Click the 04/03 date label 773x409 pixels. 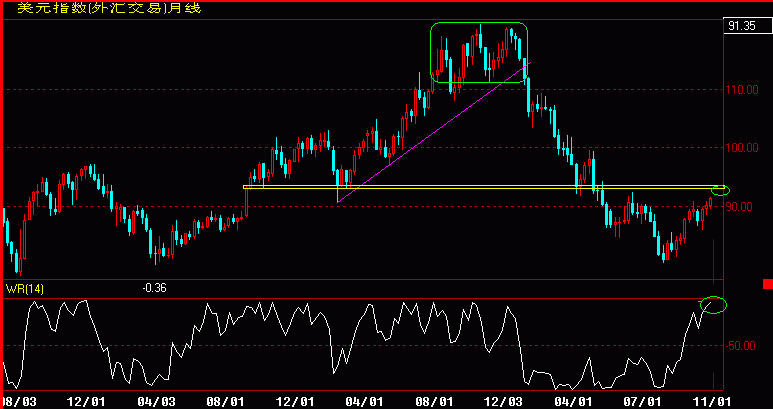click(x=157, y=402)
